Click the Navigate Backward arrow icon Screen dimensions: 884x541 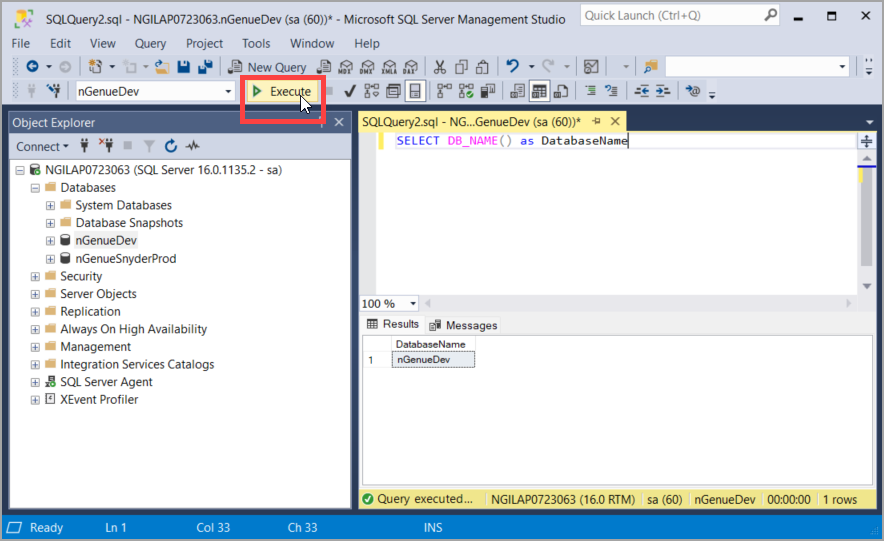[33, 67]
